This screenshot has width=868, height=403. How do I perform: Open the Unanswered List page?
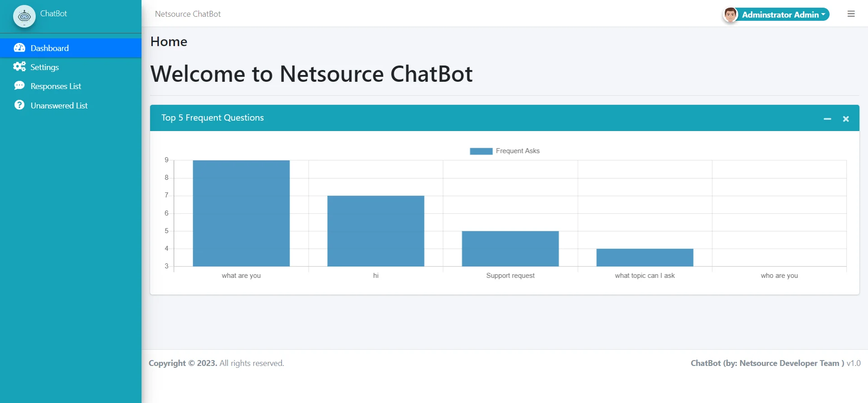(71, 105)
